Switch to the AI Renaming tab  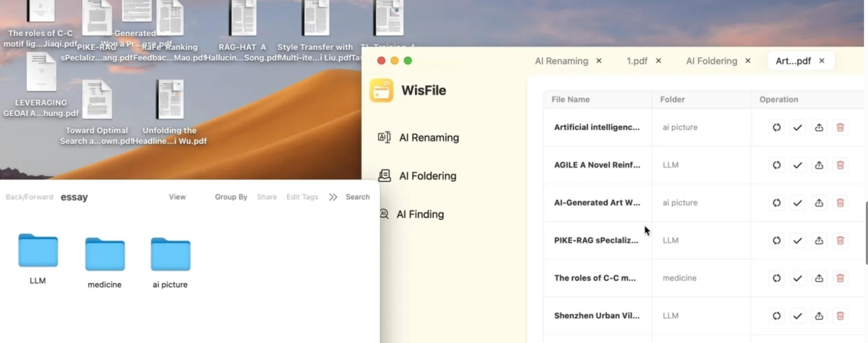[561, 61]
